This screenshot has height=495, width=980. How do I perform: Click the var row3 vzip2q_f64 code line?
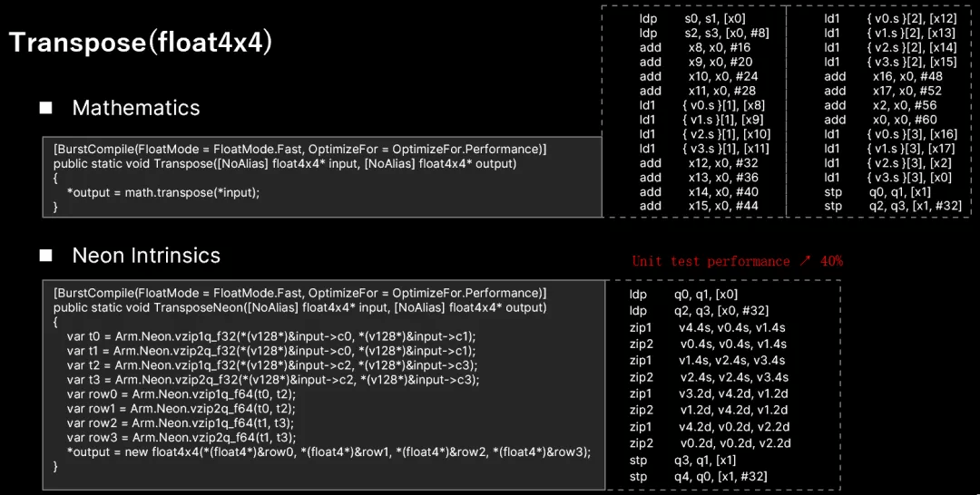[181, 438]
